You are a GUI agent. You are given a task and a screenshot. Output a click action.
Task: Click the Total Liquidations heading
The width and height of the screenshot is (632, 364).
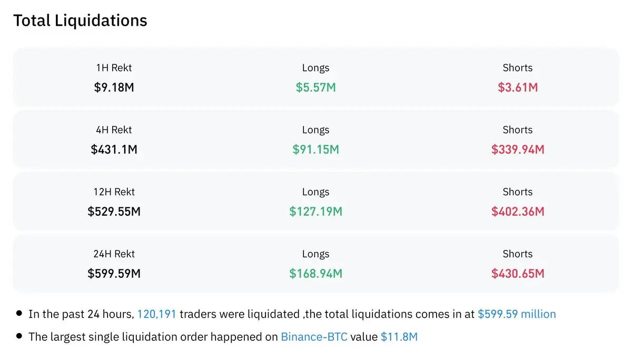(80, 21)
